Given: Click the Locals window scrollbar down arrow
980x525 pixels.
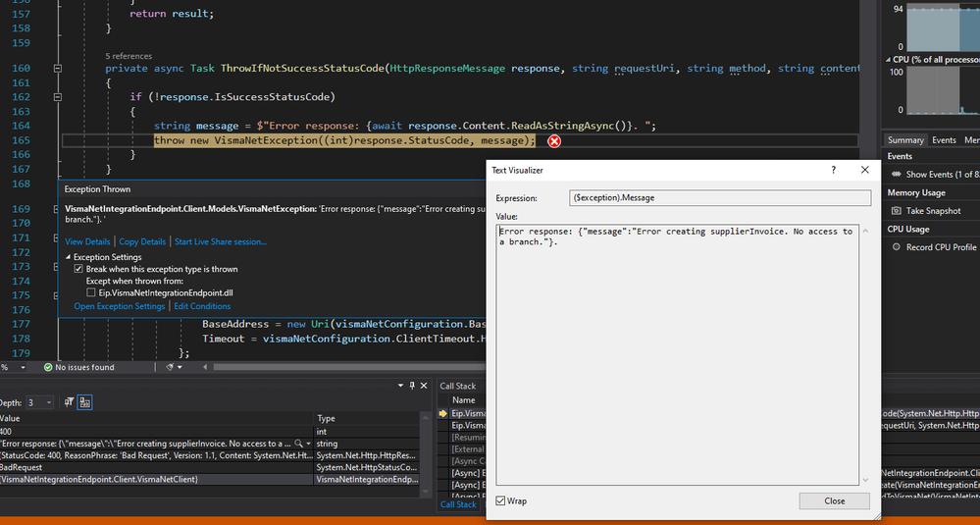Looking at the screenshot, I should click(x=424, y=493).
